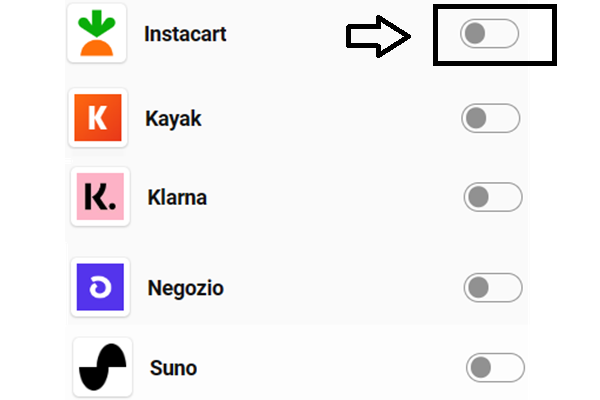600x400 pixels.
Task: Click the pink Klarna icon
Action: tap(100, 197)
